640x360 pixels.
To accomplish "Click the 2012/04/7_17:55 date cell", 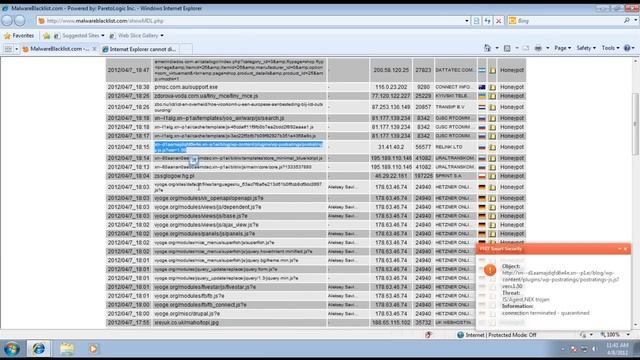I will [x=129, y=323].
